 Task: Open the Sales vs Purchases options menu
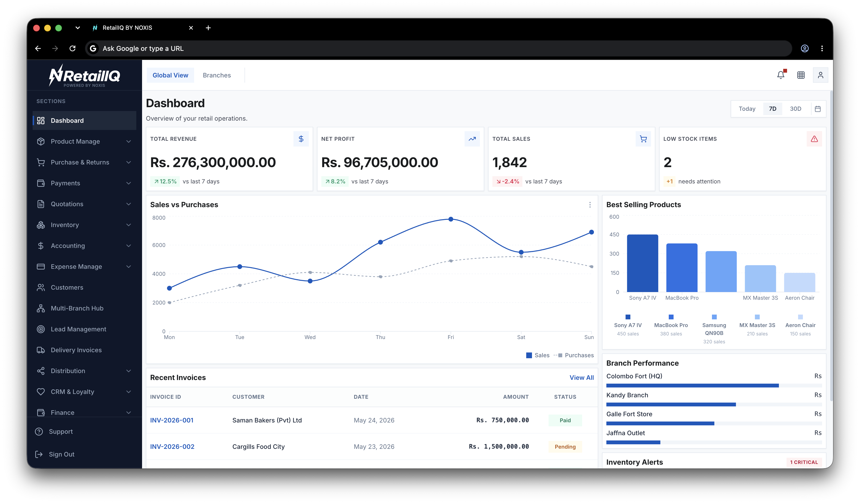(x=590, y=205)
